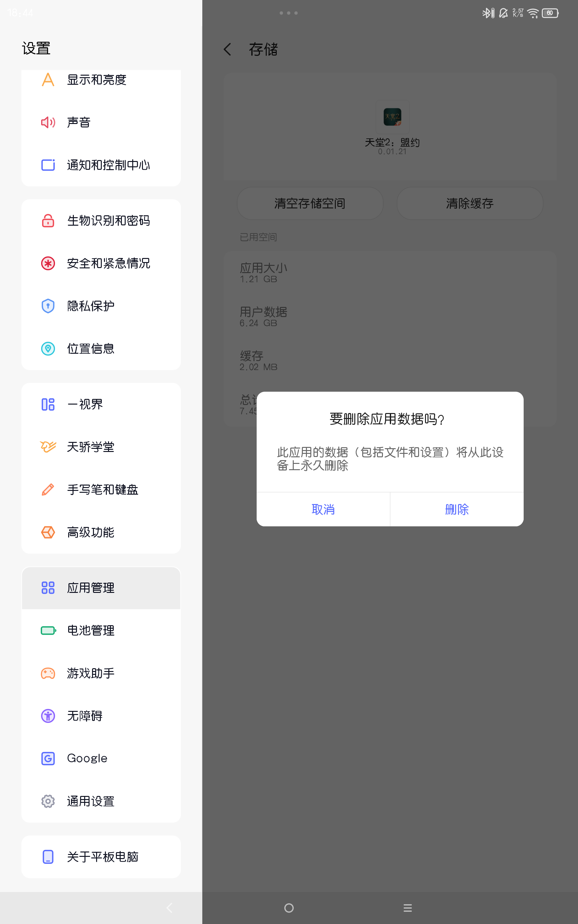Select the 天骄学堂 menu entry
The width and height of the screenshot is (578, 924).
click(x=101, y=447)
